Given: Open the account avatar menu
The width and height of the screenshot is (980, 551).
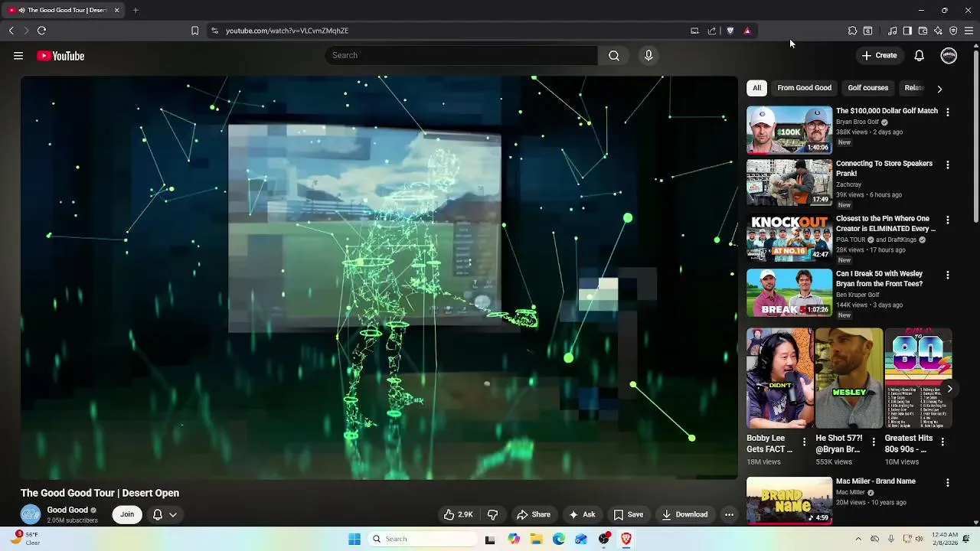Looking at the screenshot, I should (949, 55).
